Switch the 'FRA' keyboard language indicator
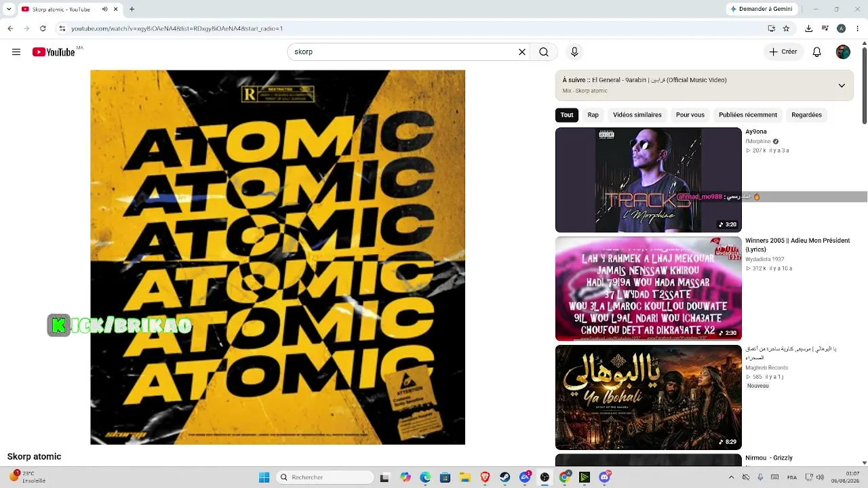 point(792,477)
